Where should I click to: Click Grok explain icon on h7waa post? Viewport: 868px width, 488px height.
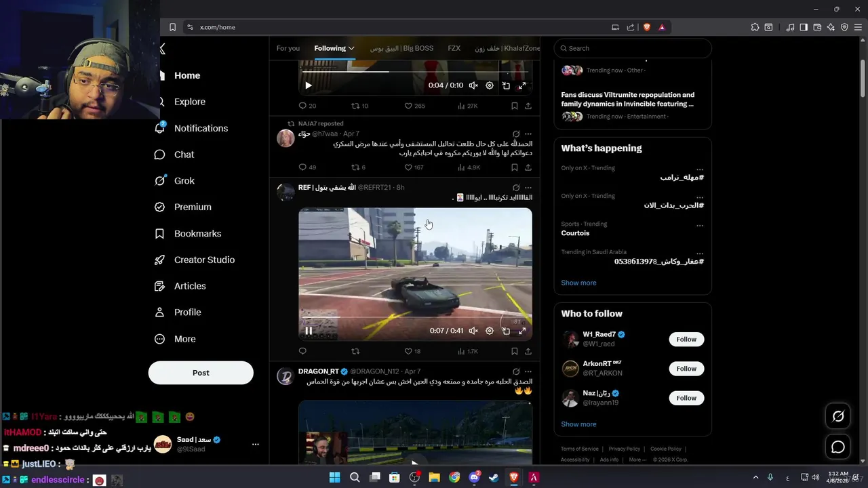tap(516, 134)
